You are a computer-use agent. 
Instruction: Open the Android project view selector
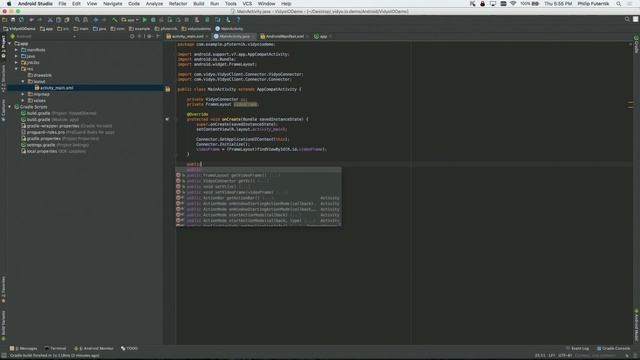(43, 36)
